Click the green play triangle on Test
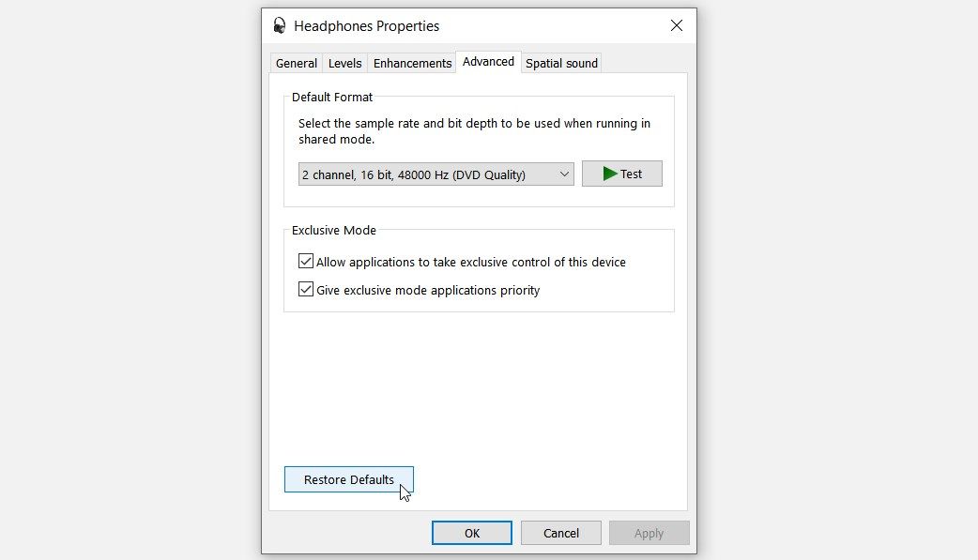This screenshot has height=560, width=978. coord(610,174)
